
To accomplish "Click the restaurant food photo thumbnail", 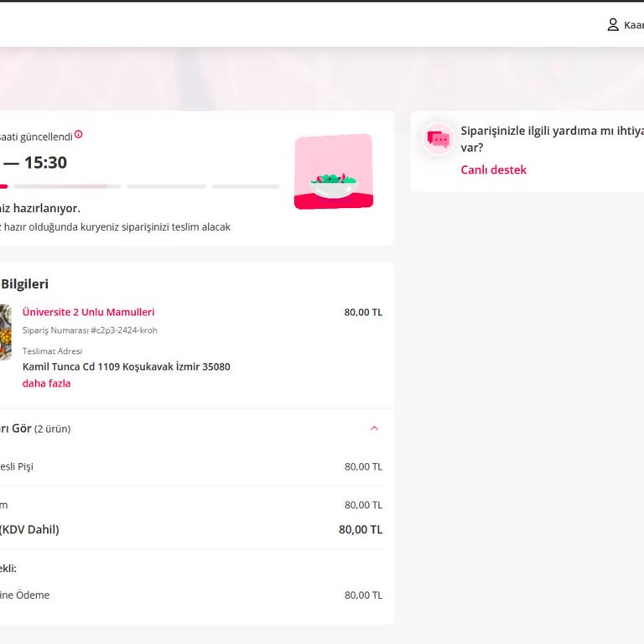I will pos(6,332).
